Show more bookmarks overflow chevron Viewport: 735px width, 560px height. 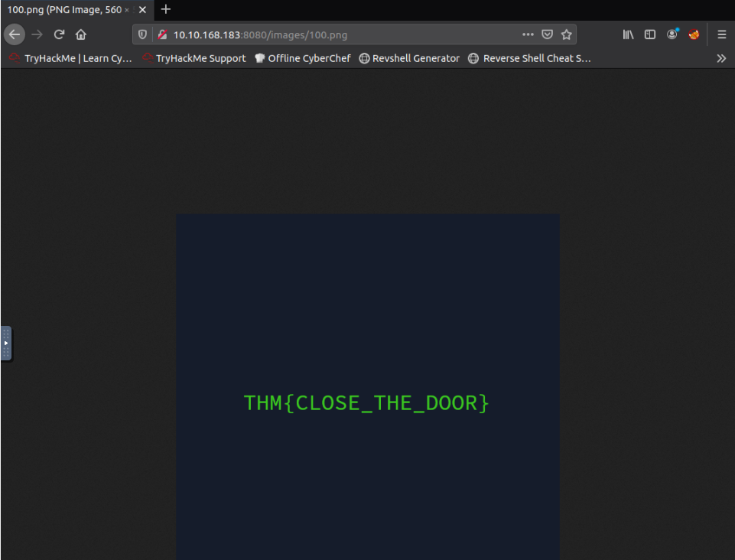[x=721, y=59]
